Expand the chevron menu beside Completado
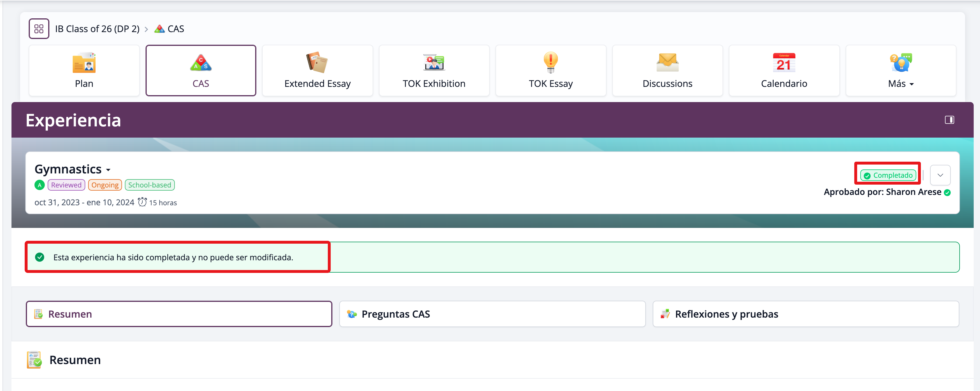This screenshot has width=980, height=391. coord(940,175)
